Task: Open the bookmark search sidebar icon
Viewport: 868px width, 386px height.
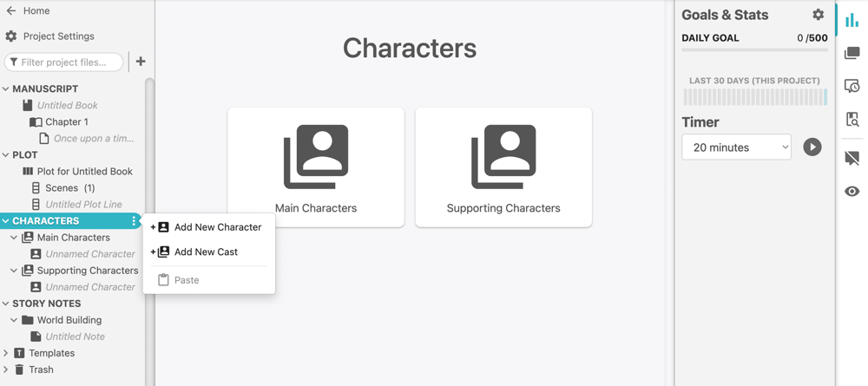Action: (x=852, y=119)
